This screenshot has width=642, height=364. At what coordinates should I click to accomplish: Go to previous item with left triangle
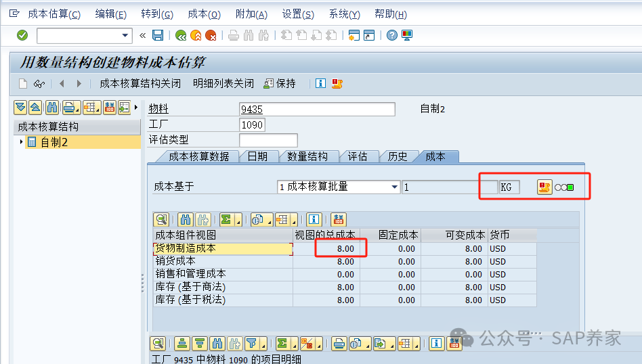coord(62,83)
